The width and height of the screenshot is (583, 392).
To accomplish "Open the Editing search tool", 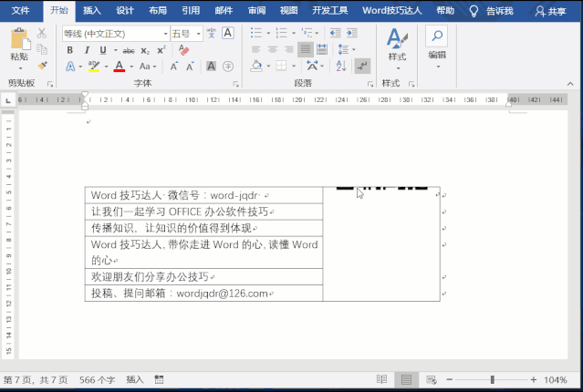I will tap(437, 37).
